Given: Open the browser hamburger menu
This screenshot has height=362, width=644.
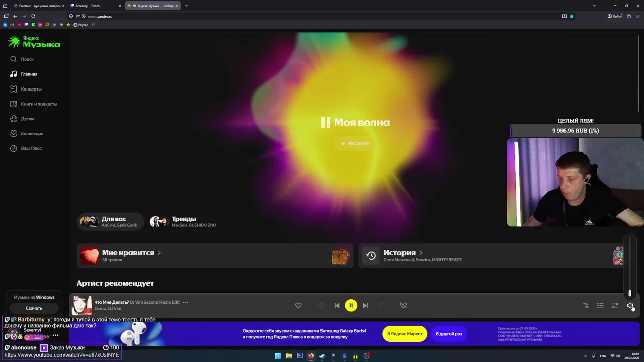Looking at the screenshot, I should (638, 16).
